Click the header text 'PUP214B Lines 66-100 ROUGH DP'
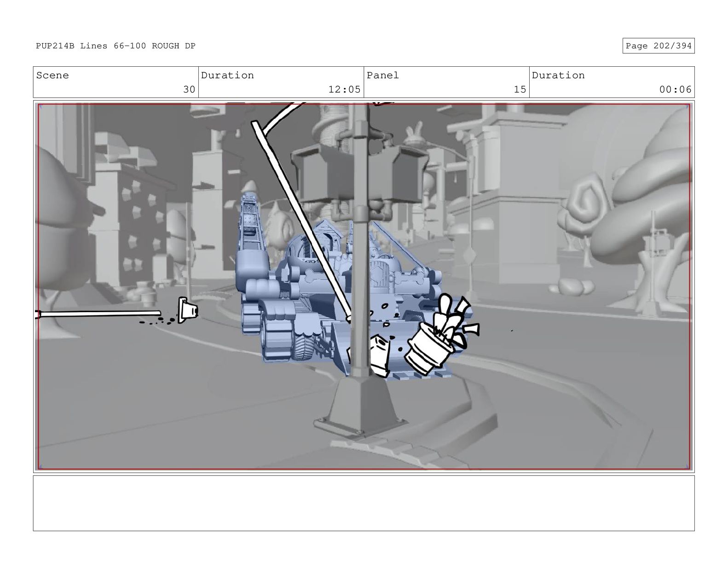The image size is (728, 564). (116, 46)
